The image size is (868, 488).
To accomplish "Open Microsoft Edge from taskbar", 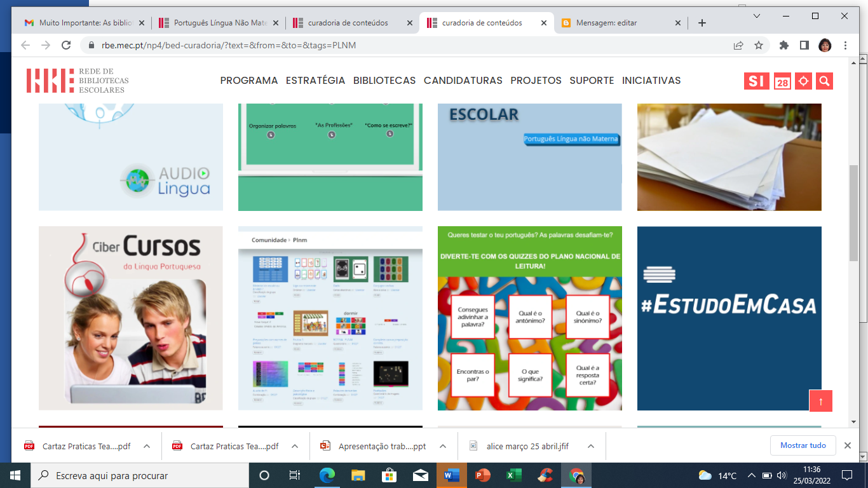I will [x=327, y=475].
